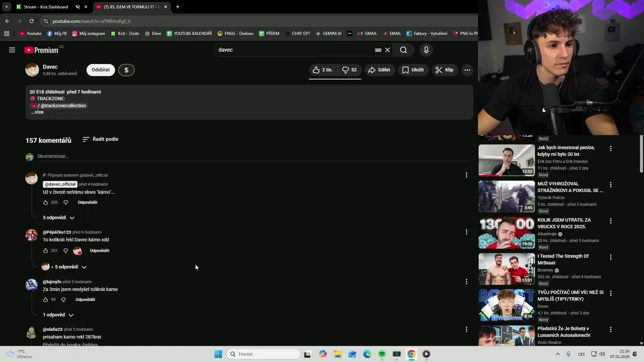Click taskbar Hledat search box

tap(263, 354)
